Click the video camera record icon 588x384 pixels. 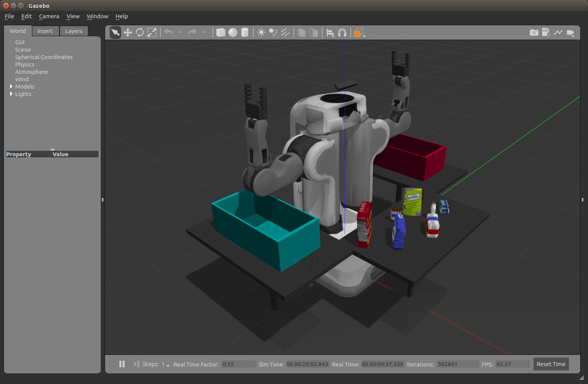[570, 33]
